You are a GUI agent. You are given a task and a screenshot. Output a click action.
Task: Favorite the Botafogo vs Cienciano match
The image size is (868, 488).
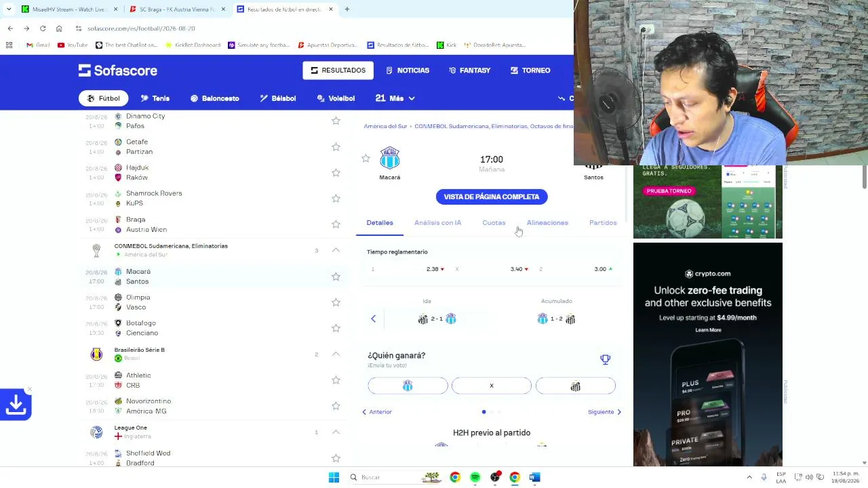point(336,328)
